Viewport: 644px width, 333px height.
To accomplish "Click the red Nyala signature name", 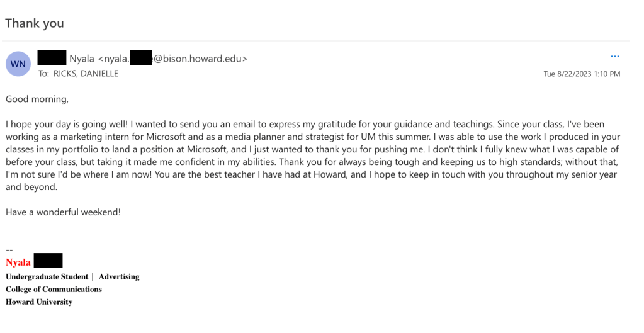I will point(18,262).
